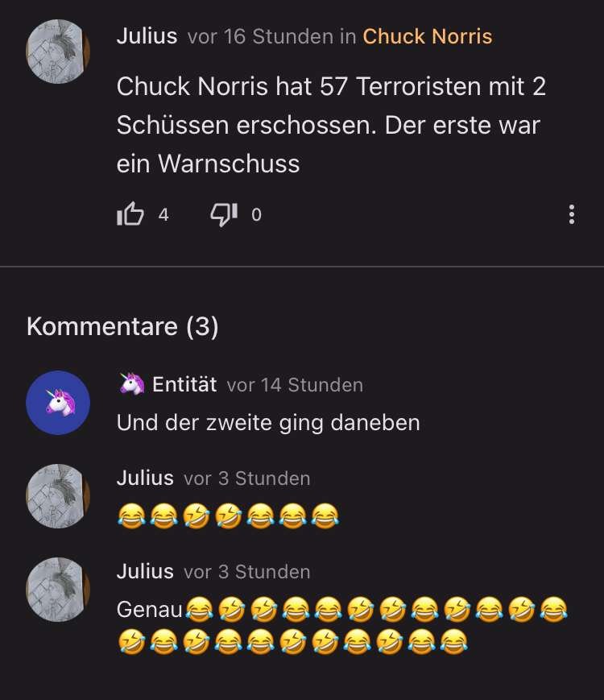The image size is (604, 700).
Task: Tap the Chuck Norris joke text
Action: (x=331, y=125)
